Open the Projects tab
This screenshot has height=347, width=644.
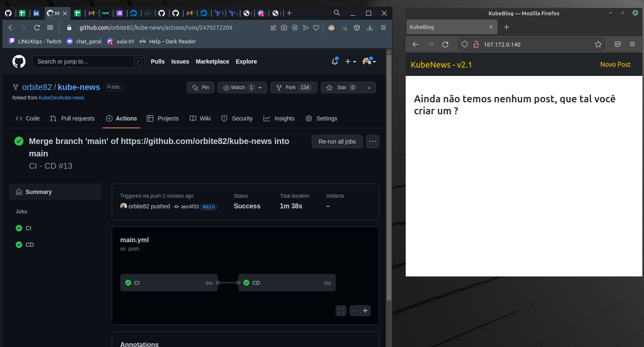click(x=163, y=118)
